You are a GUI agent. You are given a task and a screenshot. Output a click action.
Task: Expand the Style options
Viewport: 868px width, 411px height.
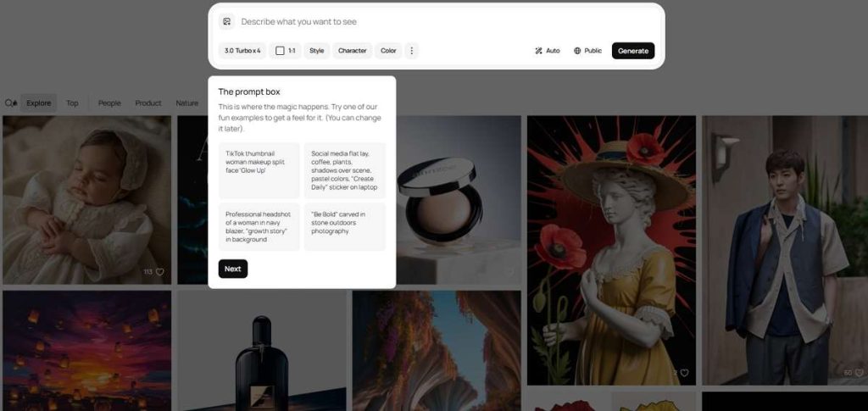(316, 51)
